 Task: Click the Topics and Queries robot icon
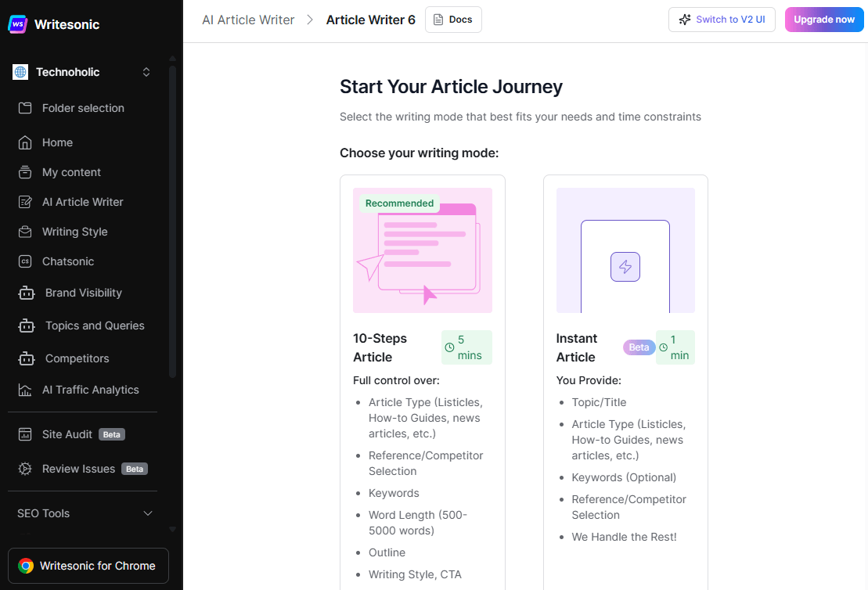coord(27,326)
